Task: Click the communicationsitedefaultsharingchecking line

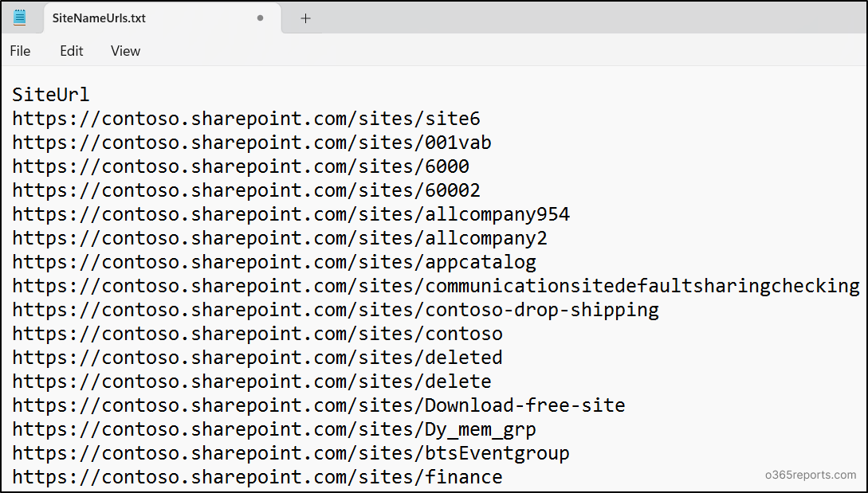Action: pyautogui.click(x=436, y=286)
